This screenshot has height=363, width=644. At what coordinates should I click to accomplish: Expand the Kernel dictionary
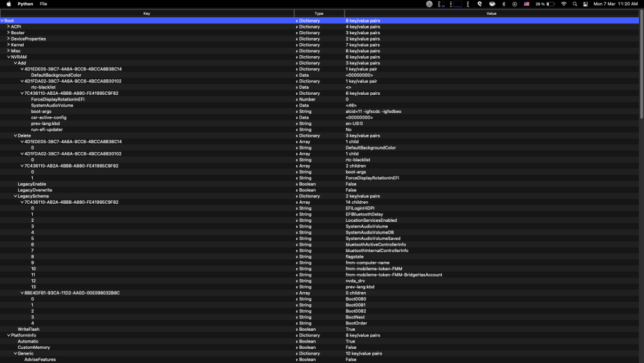click(8, 44)
